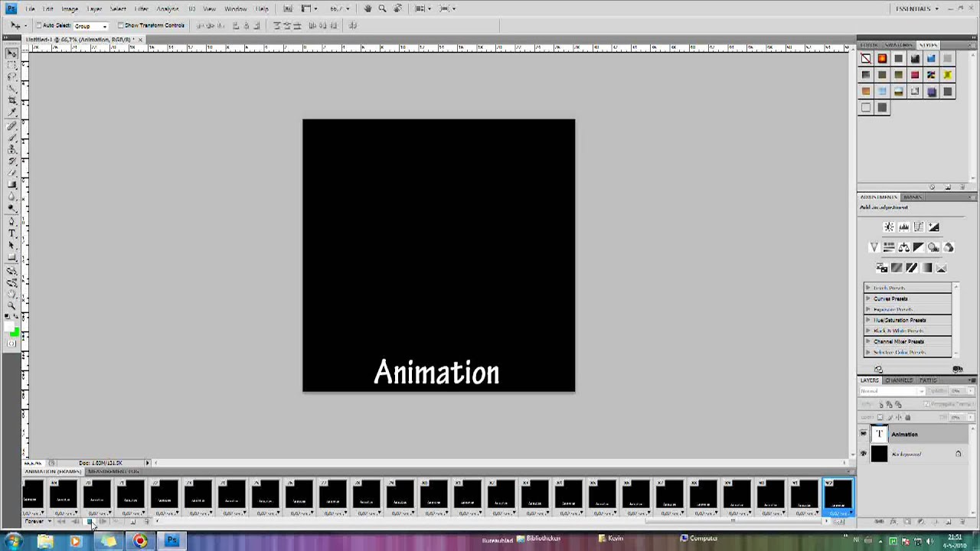Click the green foreground color swatch

14,331
